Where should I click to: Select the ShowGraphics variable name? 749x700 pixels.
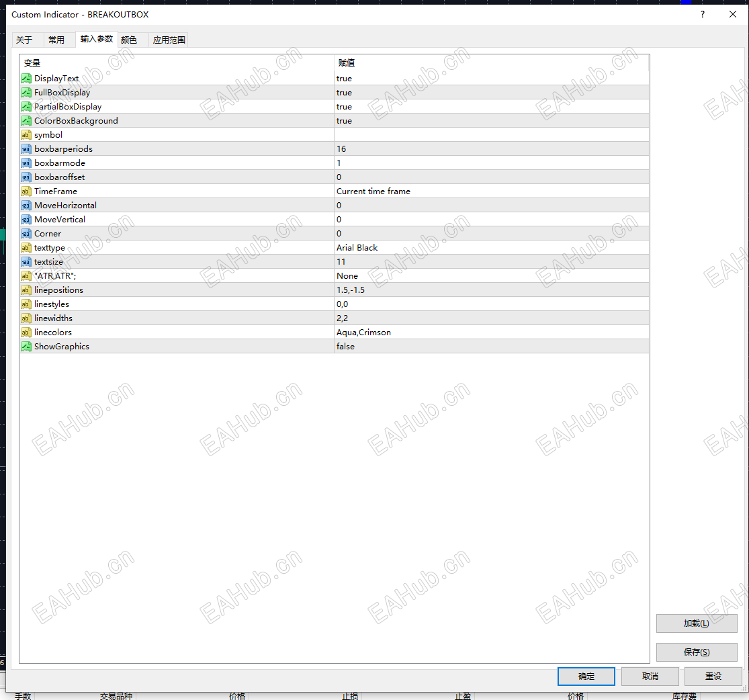click(62, 347)
